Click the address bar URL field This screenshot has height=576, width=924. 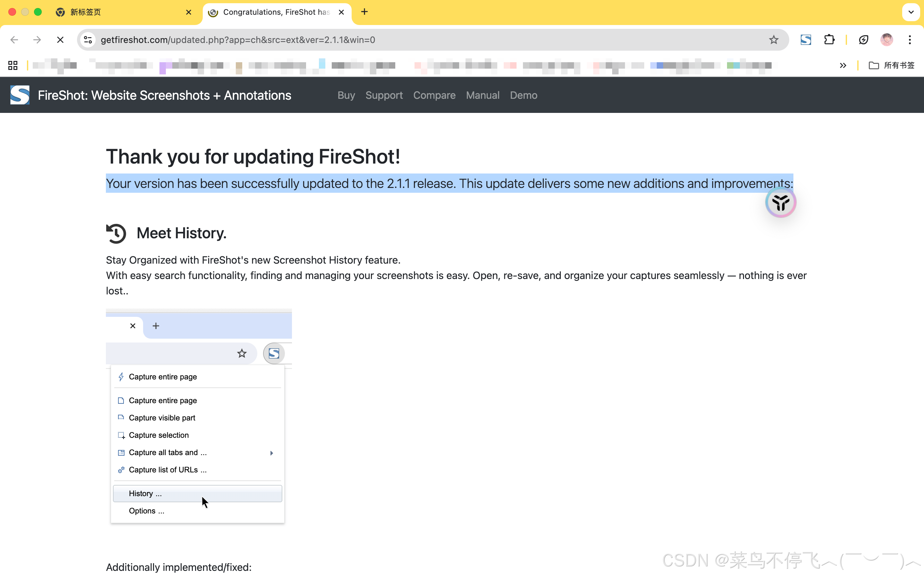click(x=419, y=40)
